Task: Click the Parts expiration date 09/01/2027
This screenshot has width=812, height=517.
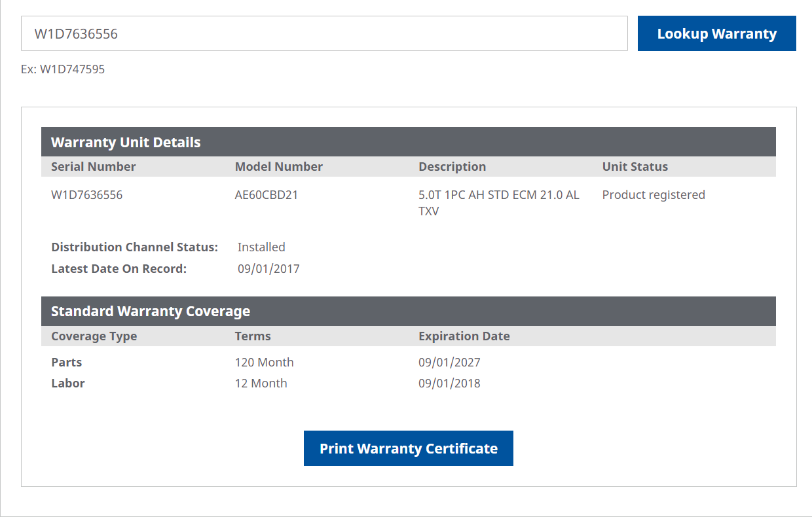Action: point(450,362)
